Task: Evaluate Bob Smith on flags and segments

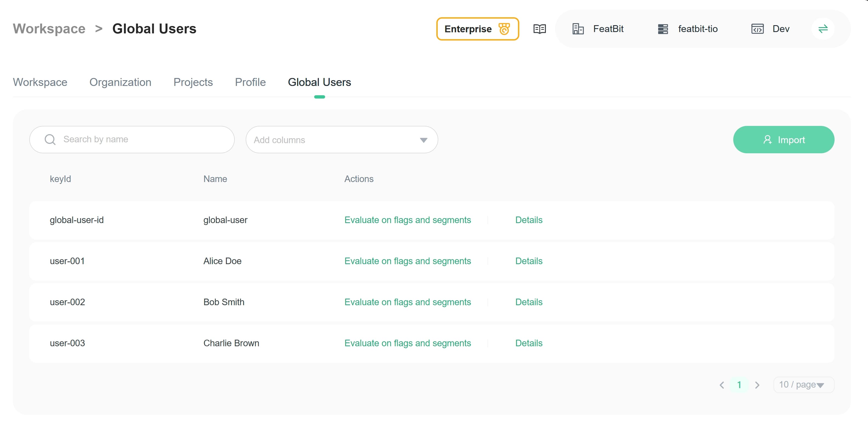Action: (x=407, y=302)
